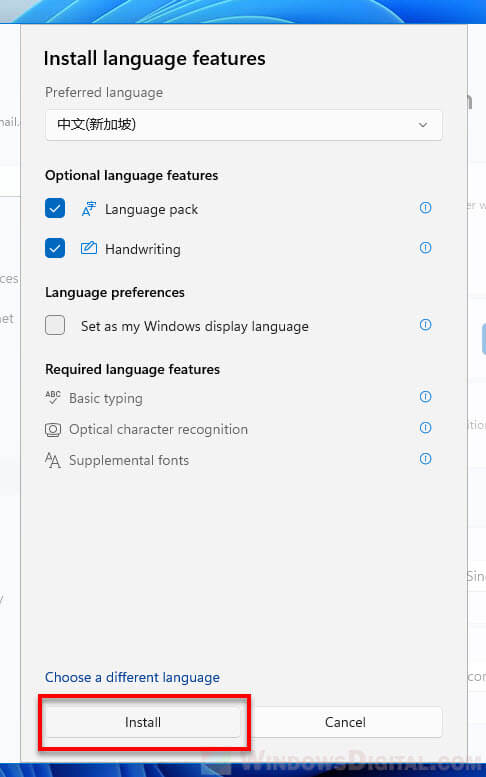Click the Language preferences heading

115,292
